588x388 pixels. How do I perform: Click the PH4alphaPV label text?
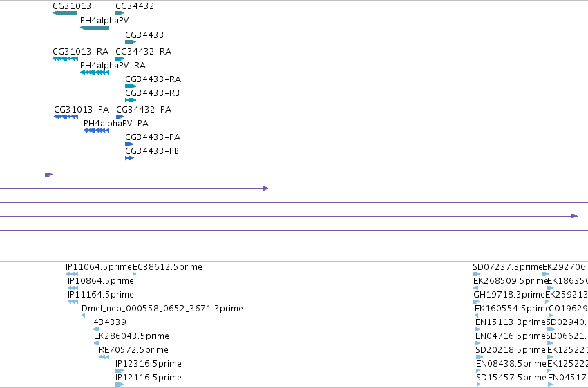[x=104, y=20]
